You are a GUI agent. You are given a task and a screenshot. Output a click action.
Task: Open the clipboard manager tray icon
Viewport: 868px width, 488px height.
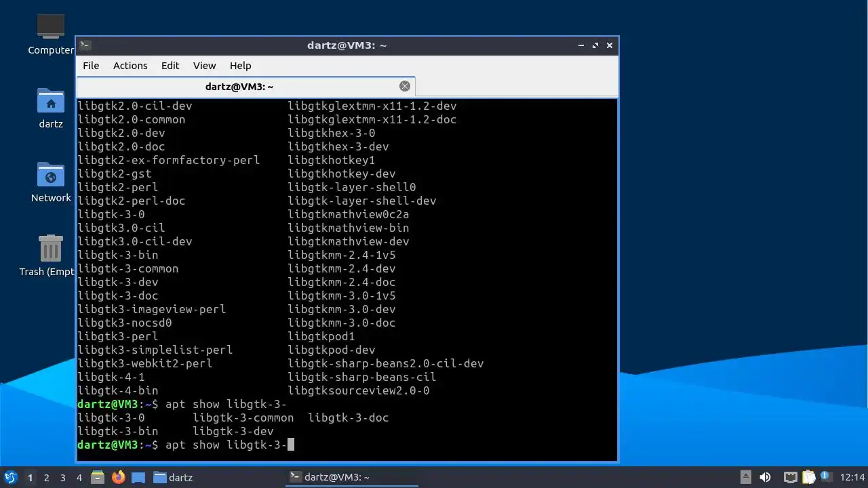click(808, 477)
